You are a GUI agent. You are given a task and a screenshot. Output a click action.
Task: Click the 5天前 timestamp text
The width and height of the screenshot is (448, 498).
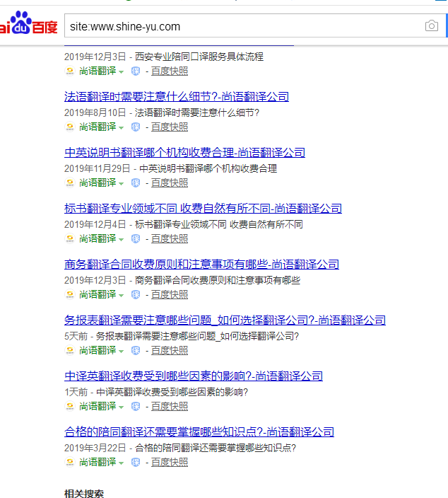[x=76, y=336]
